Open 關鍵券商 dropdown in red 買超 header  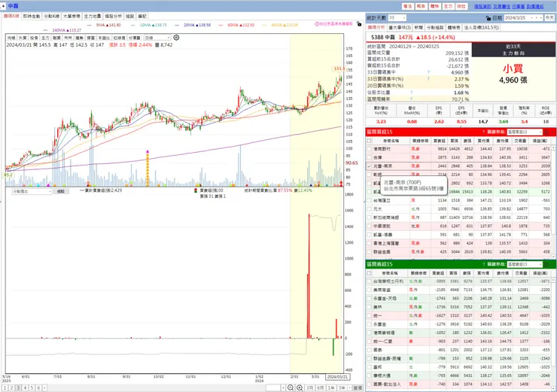[525, 132]
